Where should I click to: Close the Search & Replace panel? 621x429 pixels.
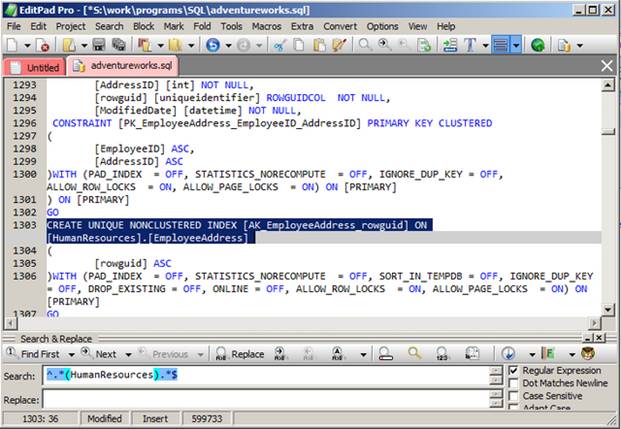600,338
